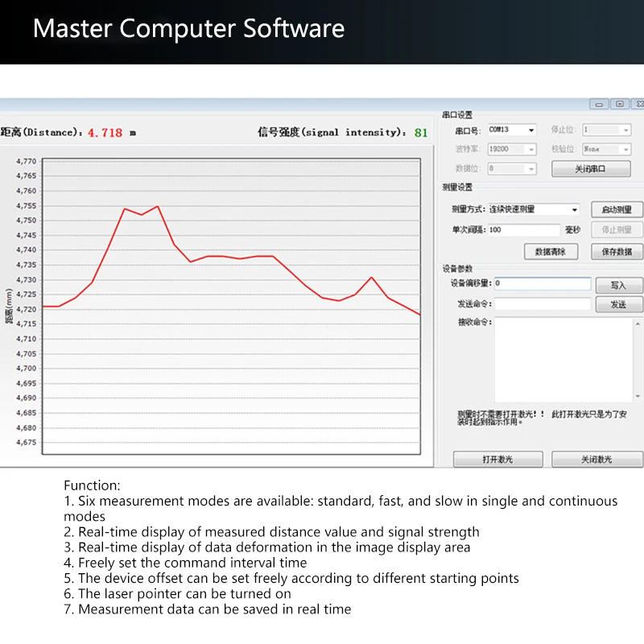The image size is (644, 644).
Task: Open the 测量方式 measurement mode dropdown
Action: point(534,209)
